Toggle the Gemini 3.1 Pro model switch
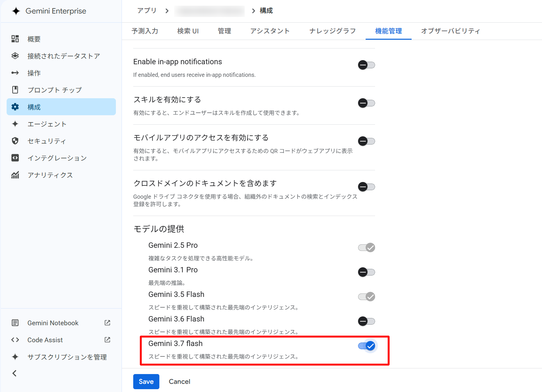The height and width of the screenshot is (392, 542). point(366,272)
